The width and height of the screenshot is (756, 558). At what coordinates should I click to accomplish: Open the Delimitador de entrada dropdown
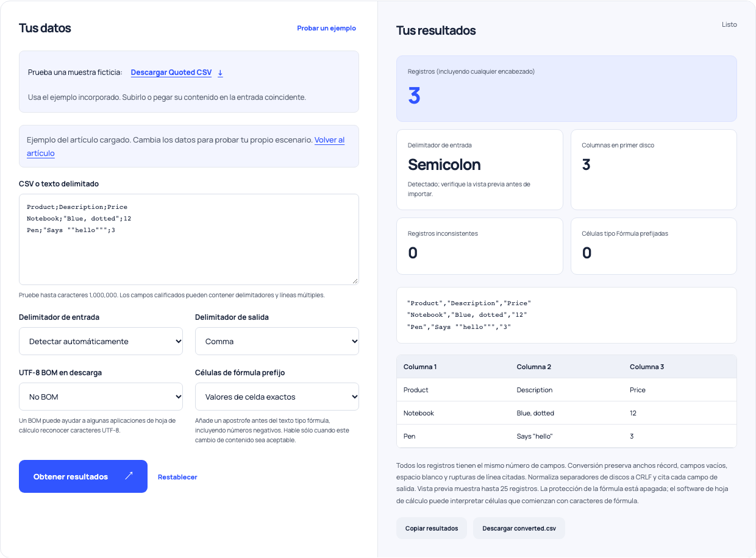pos(101,341)
